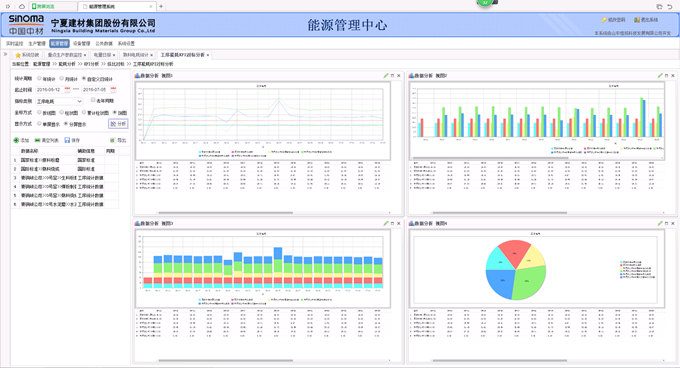
Task: Click the pencil edit icon on line chart panel
Action: (386, 75)
